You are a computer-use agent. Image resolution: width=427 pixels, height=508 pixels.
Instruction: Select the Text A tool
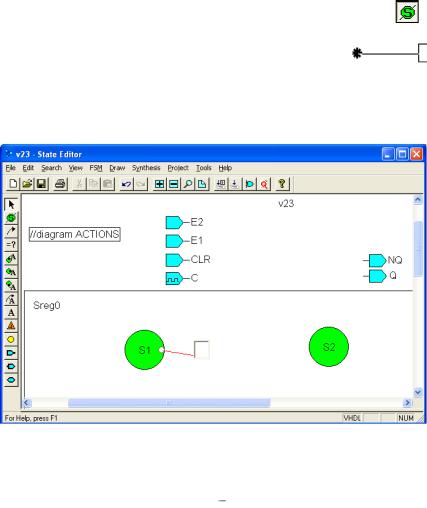click(11, 313)
